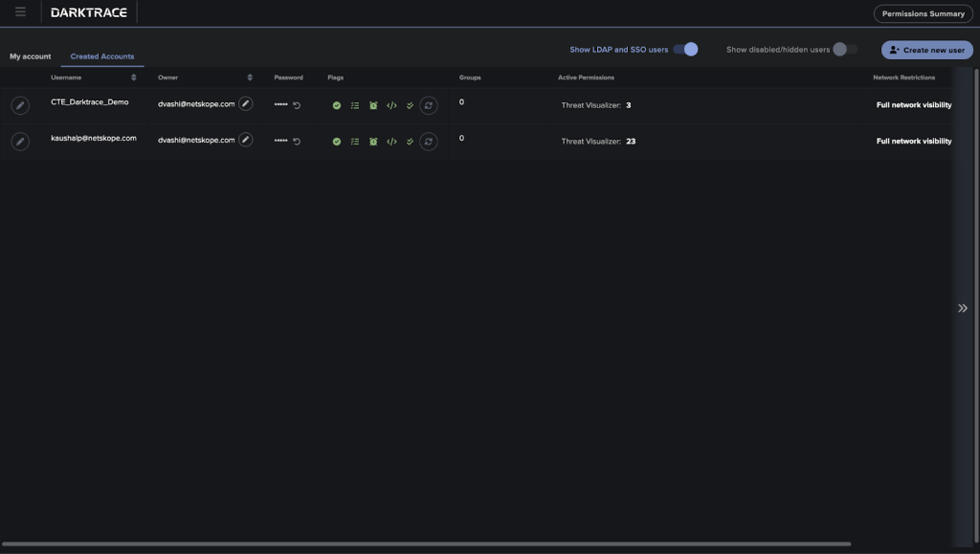Image resolution: width=980 pixels, height=554 pixels.
Task: Sort the table by Owner column
Action: point(250,78)
